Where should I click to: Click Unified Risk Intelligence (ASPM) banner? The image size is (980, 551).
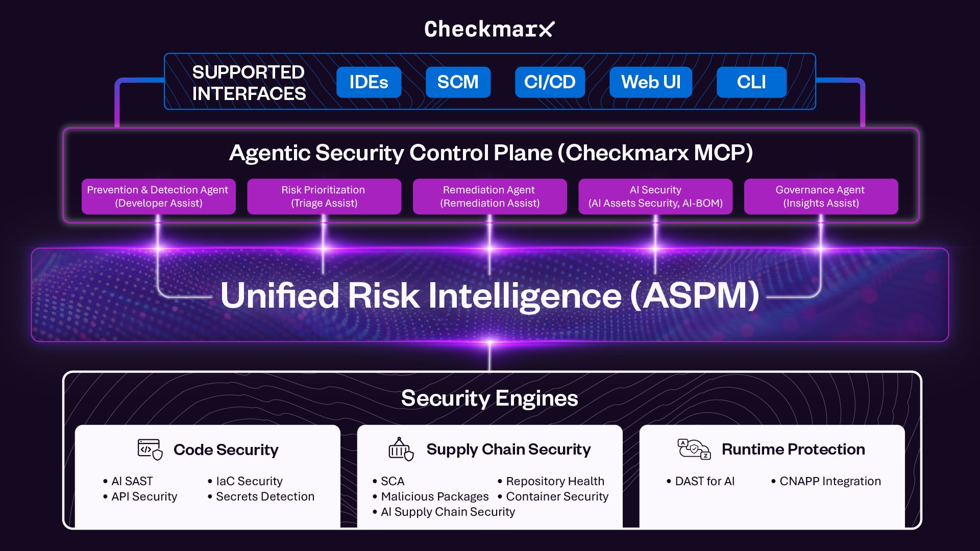point(489,295)
